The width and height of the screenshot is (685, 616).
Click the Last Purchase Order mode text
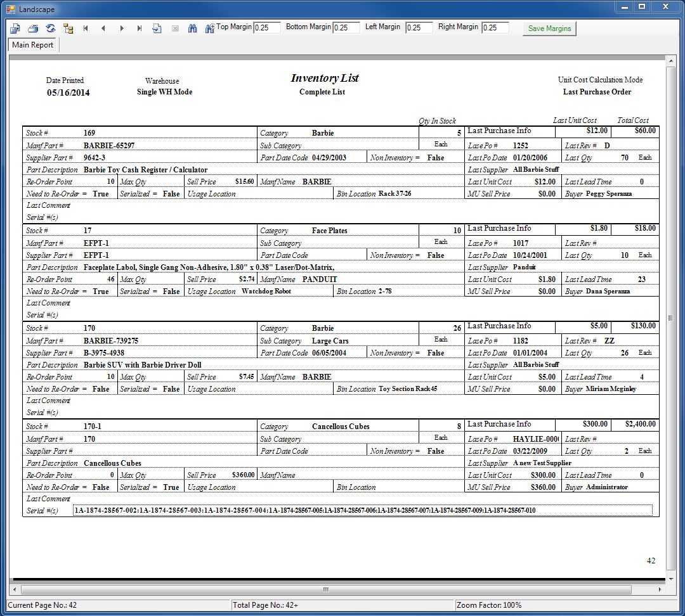point(597,92)
